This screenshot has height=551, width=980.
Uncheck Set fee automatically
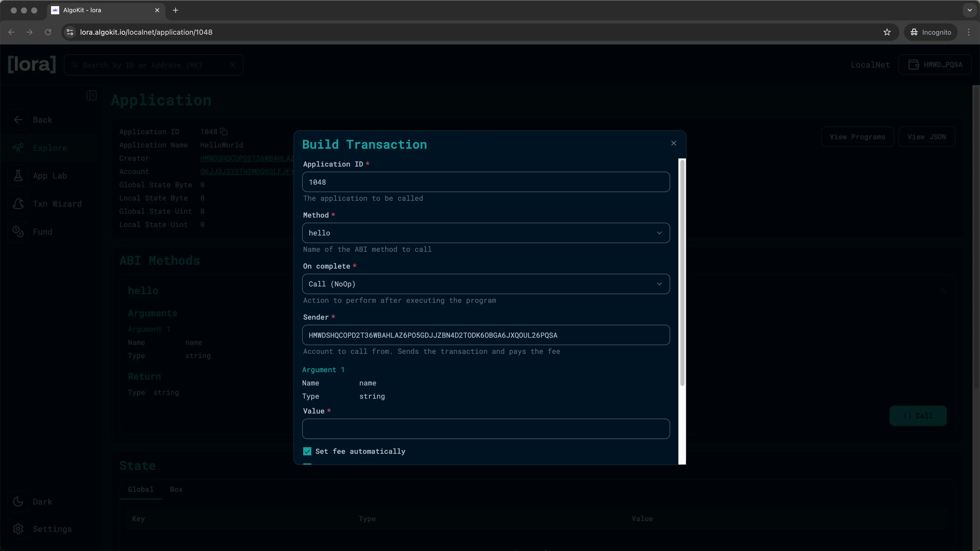307,451
